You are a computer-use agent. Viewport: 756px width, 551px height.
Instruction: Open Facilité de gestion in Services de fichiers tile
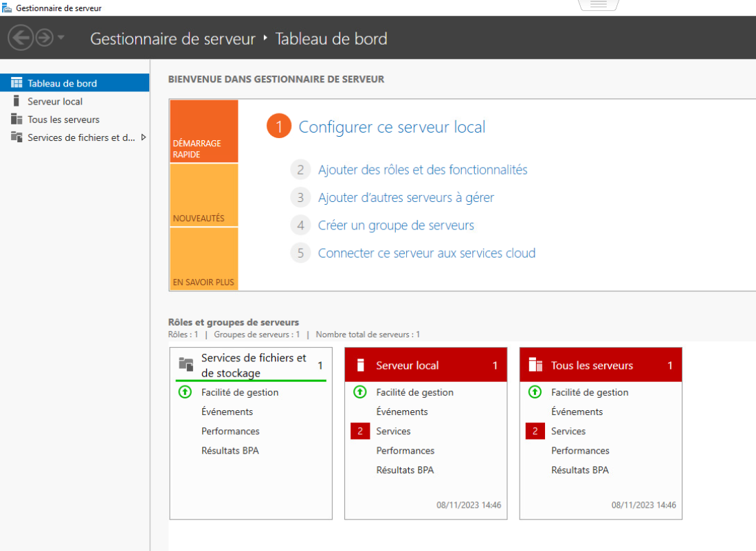point(240,392)
